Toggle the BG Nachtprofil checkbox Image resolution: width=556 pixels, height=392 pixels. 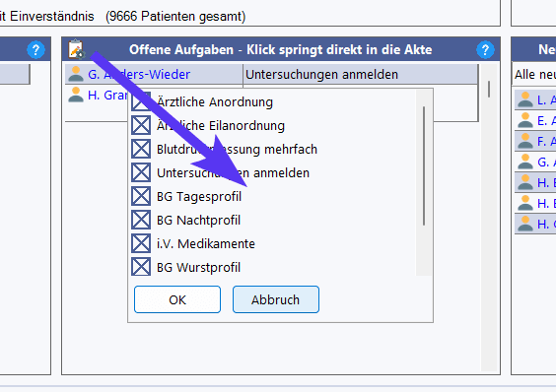141,220
